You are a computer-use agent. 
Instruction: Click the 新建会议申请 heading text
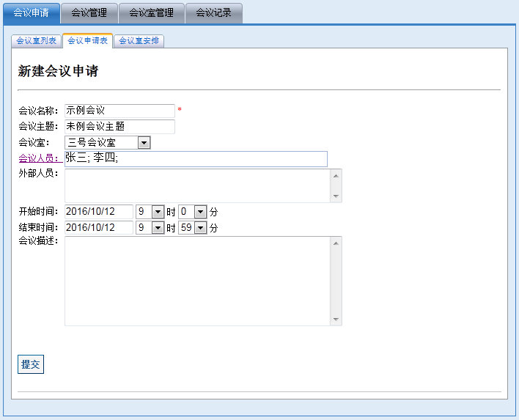click(58, 71)
